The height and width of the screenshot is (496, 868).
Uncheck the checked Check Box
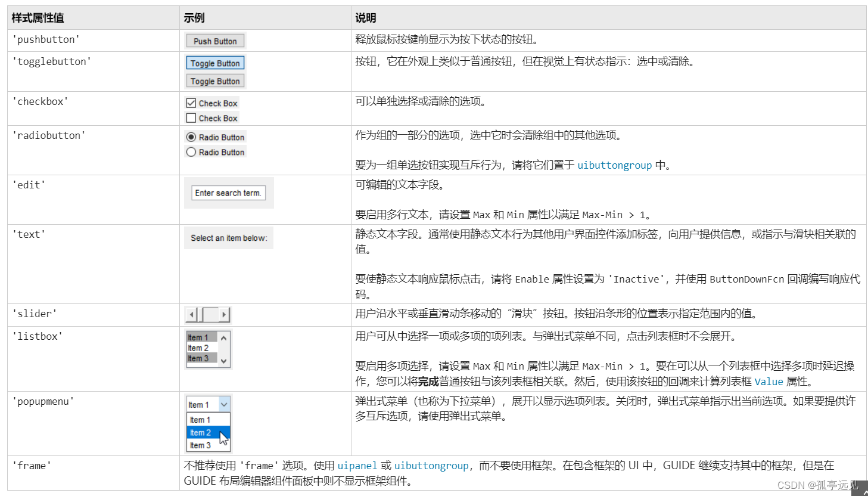pos(191,103)
